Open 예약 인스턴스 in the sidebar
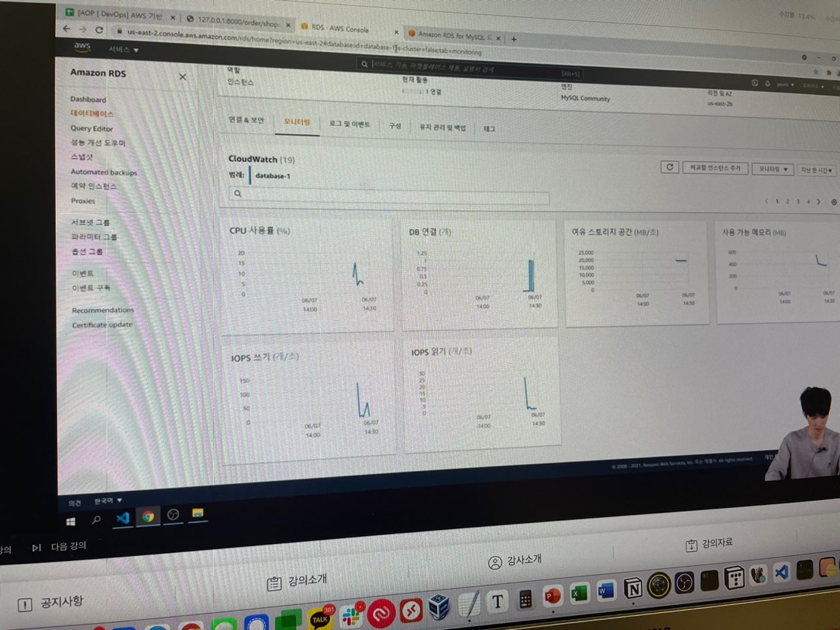The image size is (840, 630). [x=94, y=186]
